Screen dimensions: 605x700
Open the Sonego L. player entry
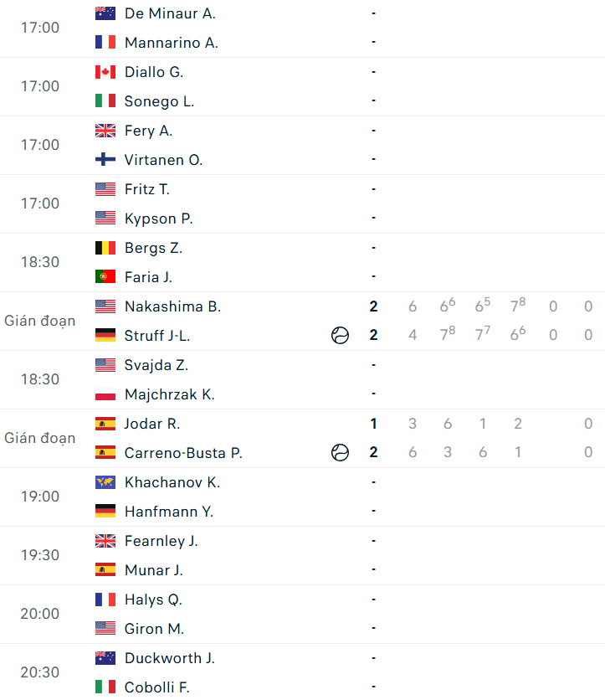tap(159, 101)
